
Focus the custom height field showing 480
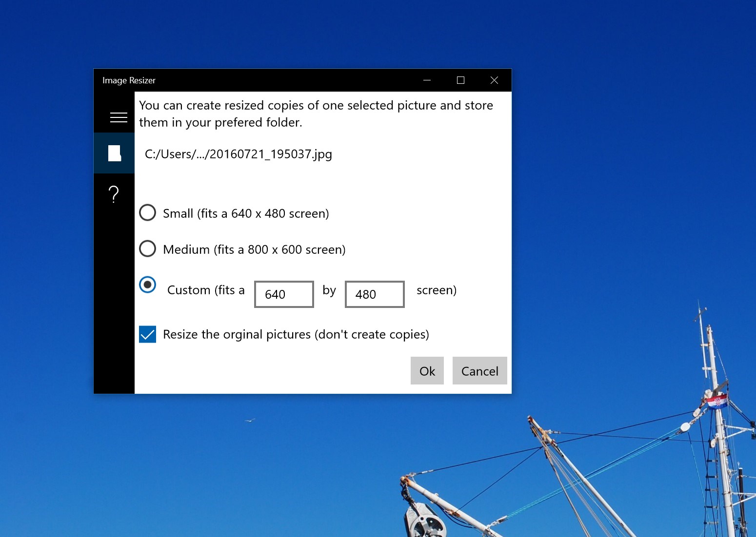pyautogui.click(x=374, y=294)
